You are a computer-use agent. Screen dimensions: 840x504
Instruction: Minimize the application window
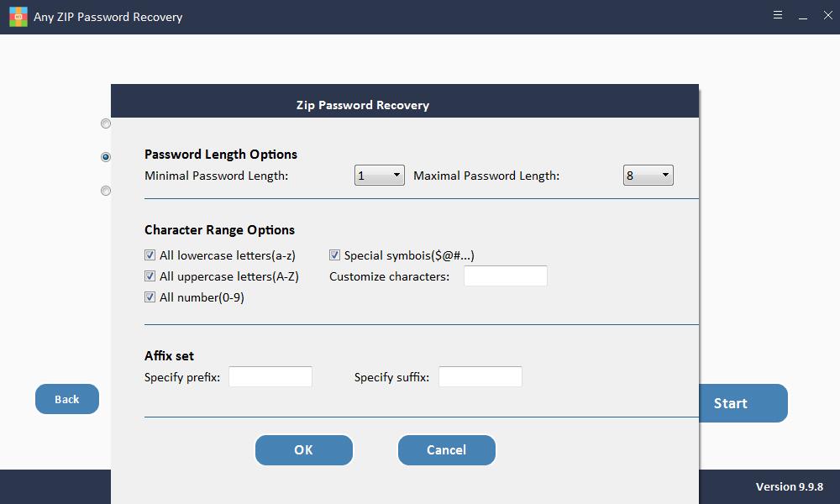coord(802,17)
